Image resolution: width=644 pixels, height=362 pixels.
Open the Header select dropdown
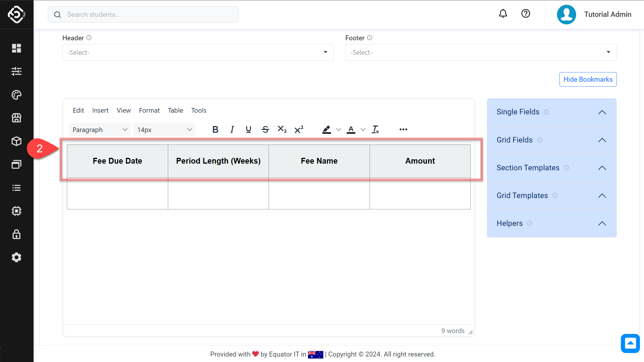pos(198,52)
